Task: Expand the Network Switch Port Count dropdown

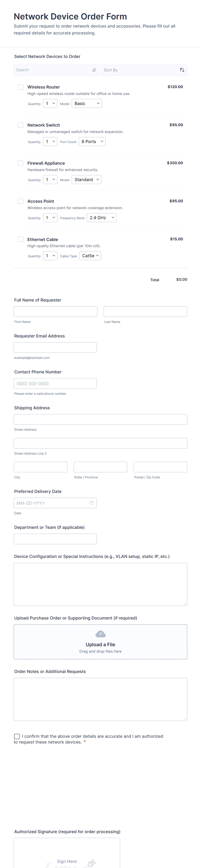Action: (92, 142)
